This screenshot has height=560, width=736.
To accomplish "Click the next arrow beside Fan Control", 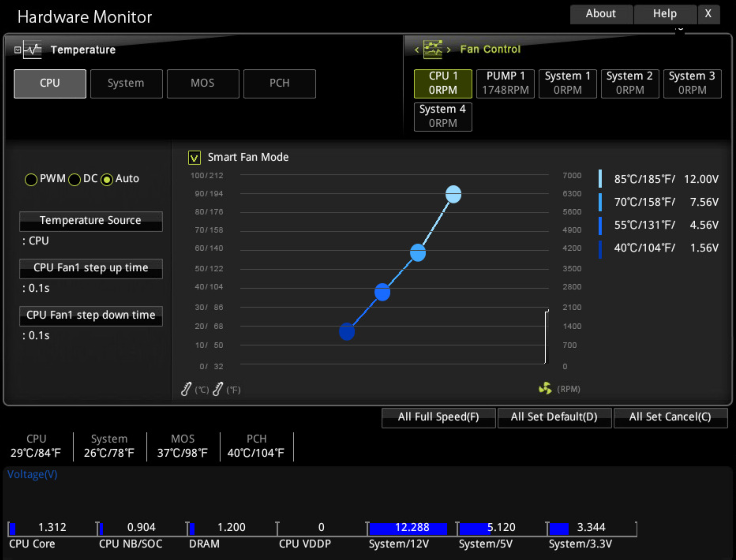I will [449, 50].
